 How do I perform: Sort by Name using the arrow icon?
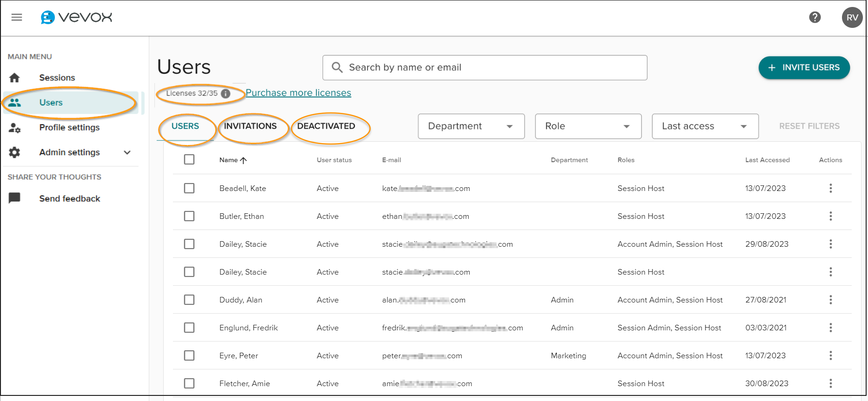coord(243,160)
